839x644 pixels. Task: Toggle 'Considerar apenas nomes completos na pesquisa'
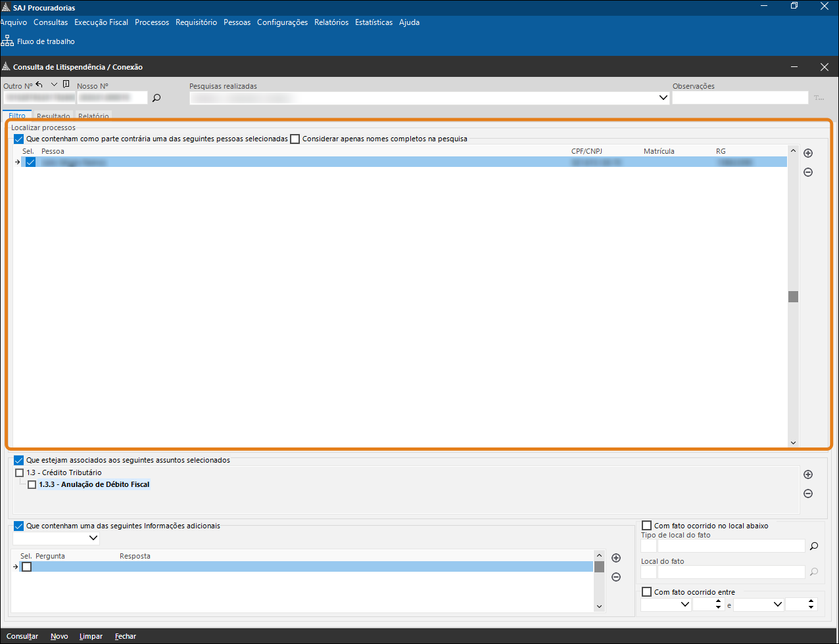[295, 139]
